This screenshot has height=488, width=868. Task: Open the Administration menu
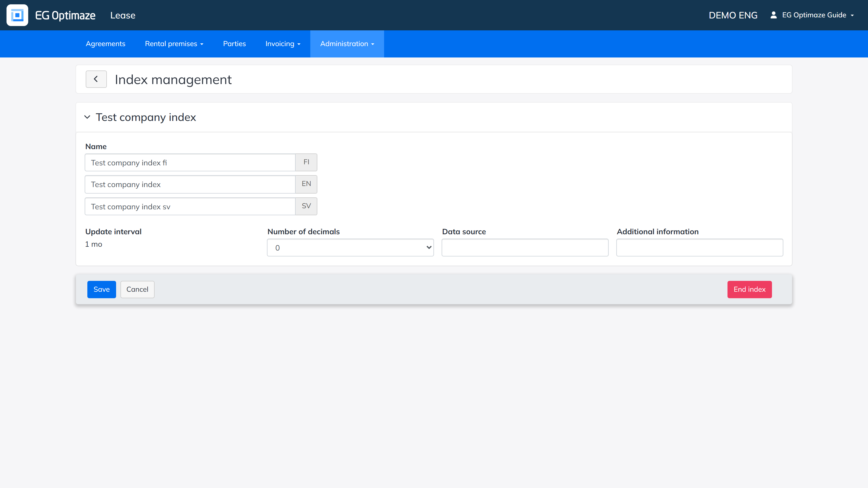click(347, 44)
